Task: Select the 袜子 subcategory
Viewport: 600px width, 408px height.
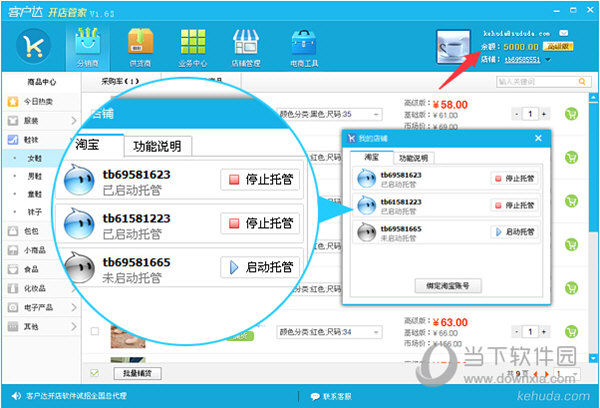Action: point(34,212)
